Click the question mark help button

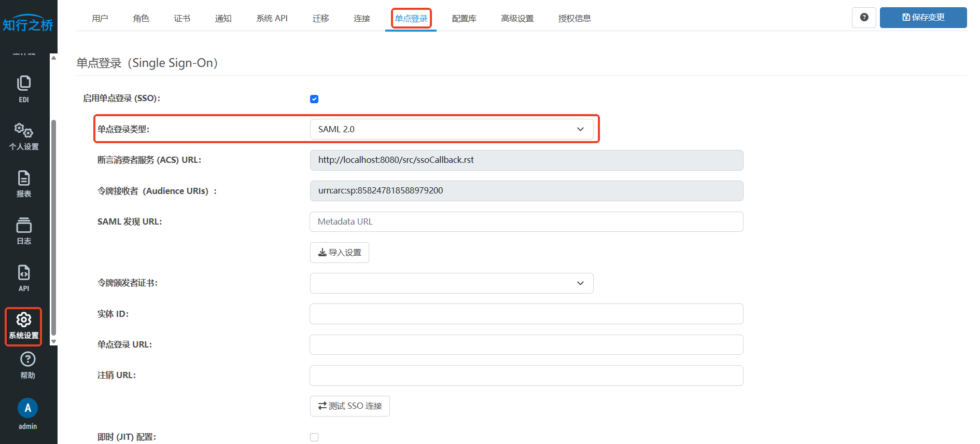(864, 18)
